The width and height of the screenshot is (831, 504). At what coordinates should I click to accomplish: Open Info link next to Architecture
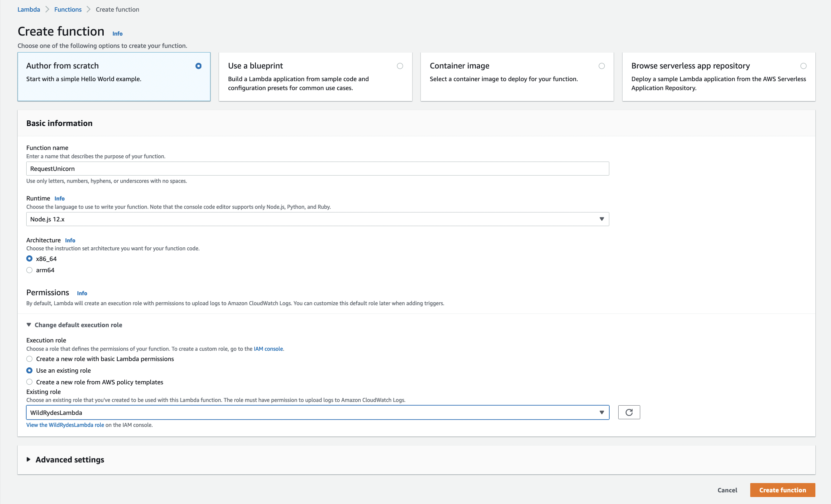(70, 240)
